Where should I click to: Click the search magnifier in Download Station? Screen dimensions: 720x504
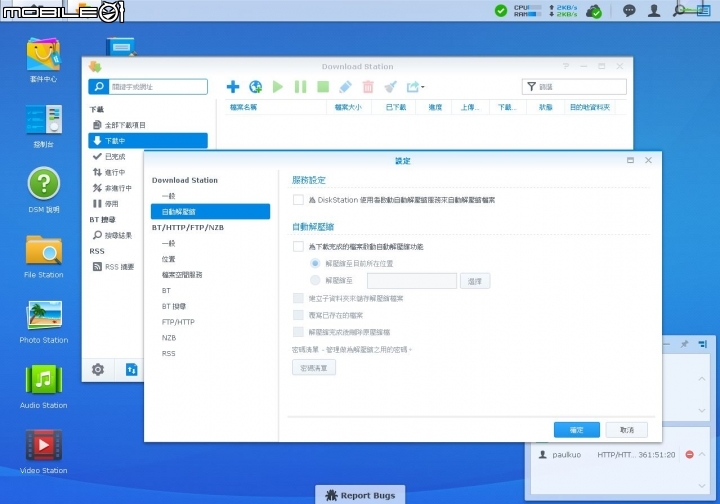[x=98, y=86]
